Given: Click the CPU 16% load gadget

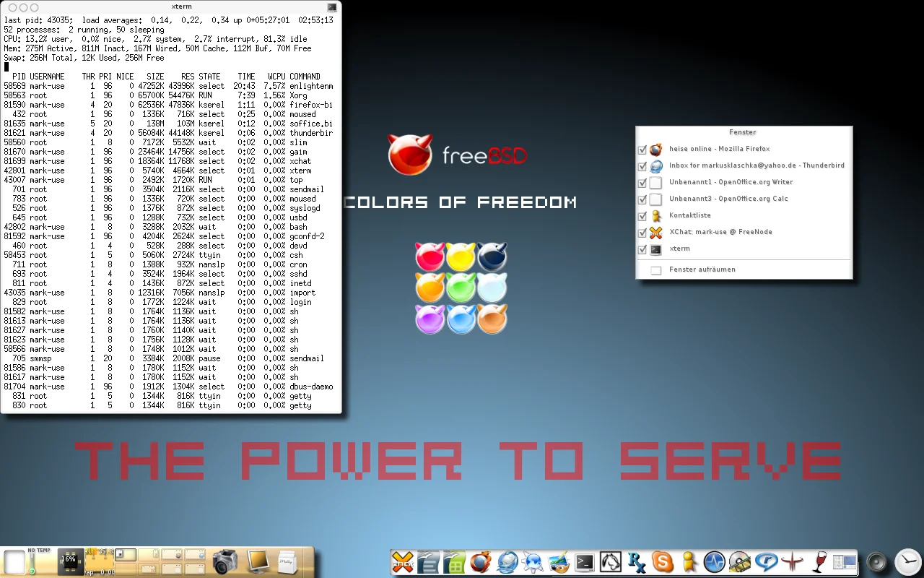Looking at the screenshot, I should click(69, 561).
